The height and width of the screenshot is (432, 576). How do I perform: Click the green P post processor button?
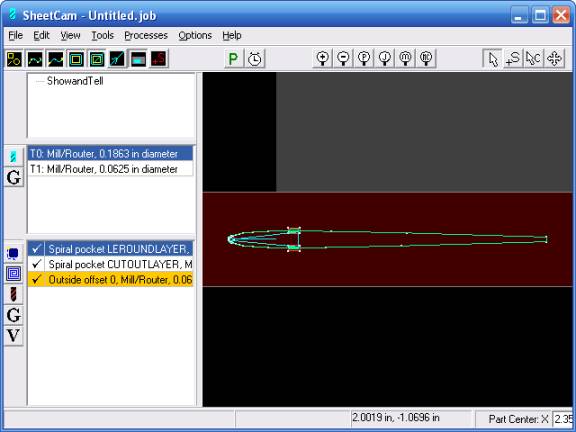(233, 59)
